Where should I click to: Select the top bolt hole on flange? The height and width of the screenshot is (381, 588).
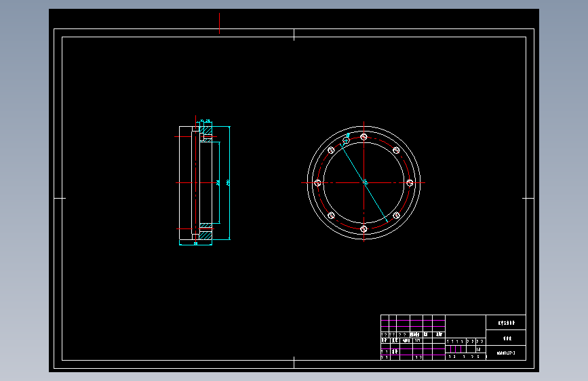(364, 137)
